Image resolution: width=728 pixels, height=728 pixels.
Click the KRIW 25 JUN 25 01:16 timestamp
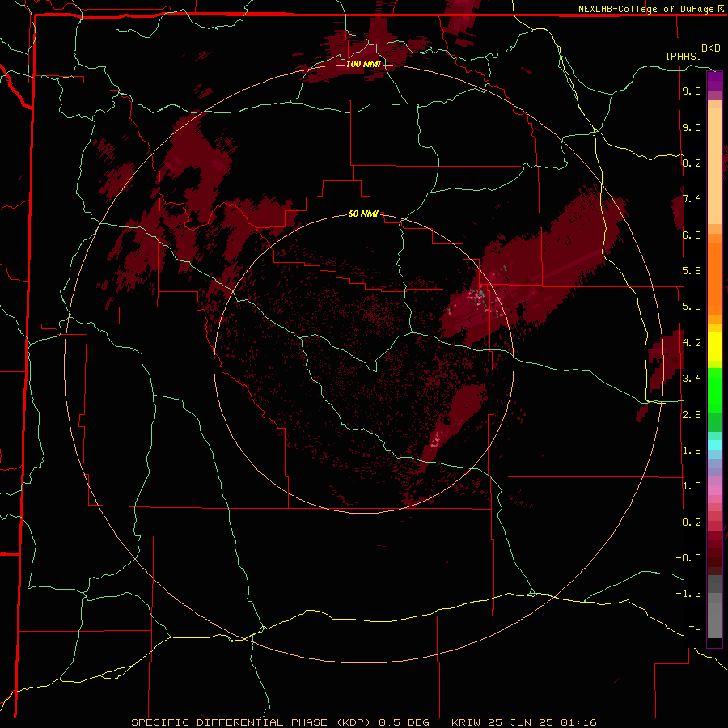[523, 722]
